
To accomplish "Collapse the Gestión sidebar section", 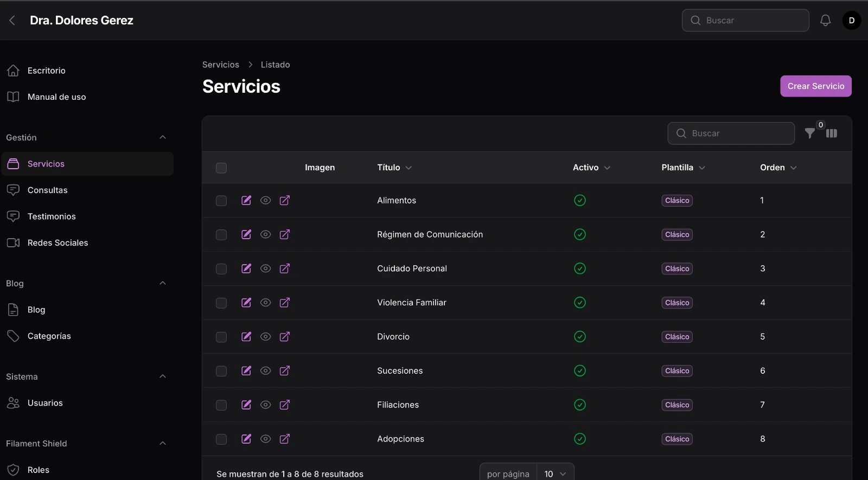I will 163,138.
